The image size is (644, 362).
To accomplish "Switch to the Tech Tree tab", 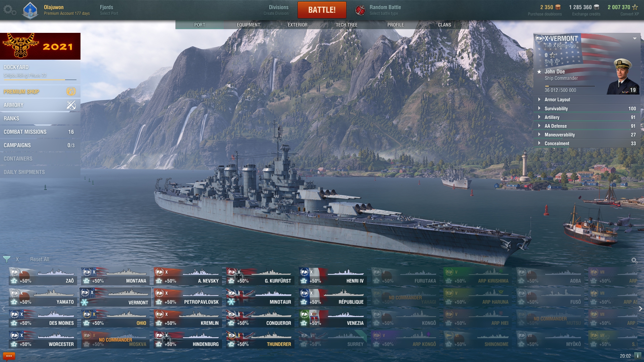I will click(x=346, y=25).
